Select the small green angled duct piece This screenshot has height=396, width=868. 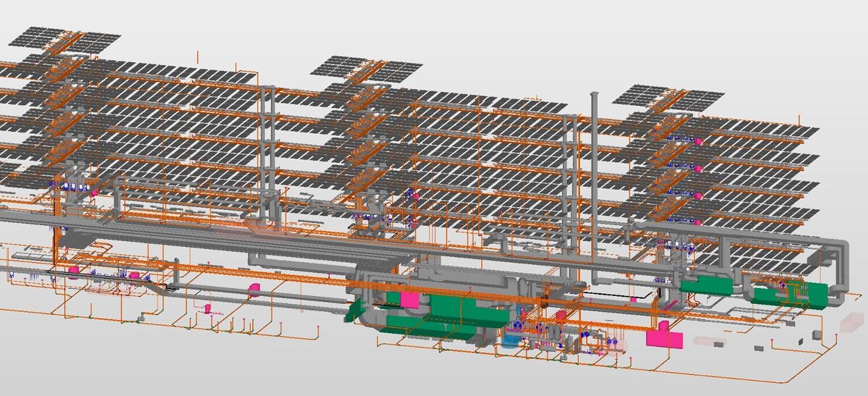click(x=354, y=311)
